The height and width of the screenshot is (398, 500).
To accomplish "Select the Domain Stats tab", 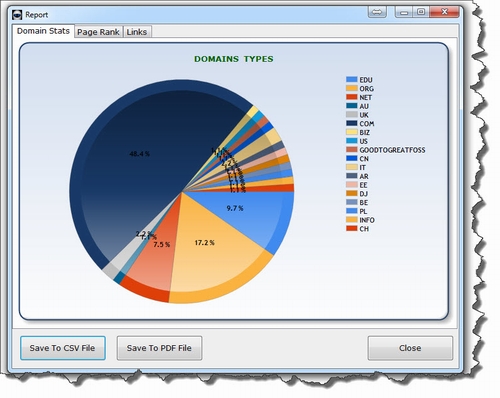I will 43,31.
